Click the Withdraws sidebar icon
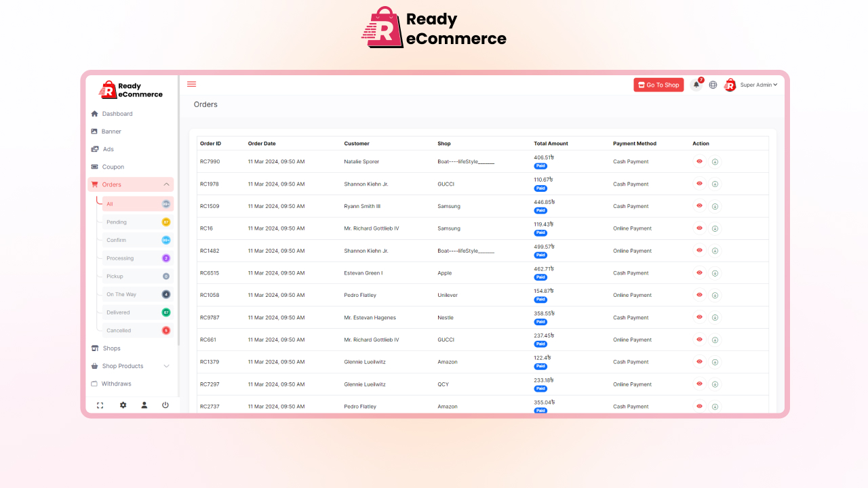 (96, 384)
